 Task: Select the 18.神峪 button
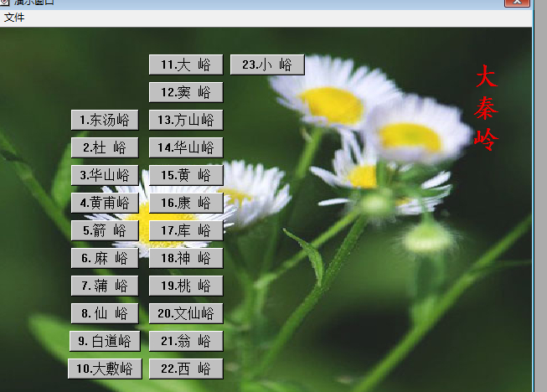pyautogui.click(x=186, y=258)
